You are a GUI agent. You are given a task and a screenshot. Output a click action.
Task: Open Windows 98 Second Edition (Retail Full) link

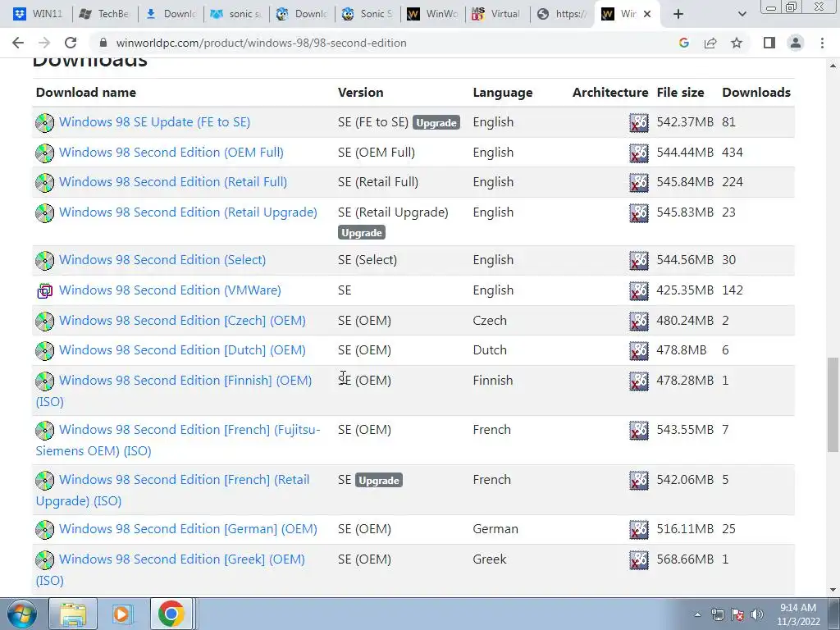(x=172, y=182)
